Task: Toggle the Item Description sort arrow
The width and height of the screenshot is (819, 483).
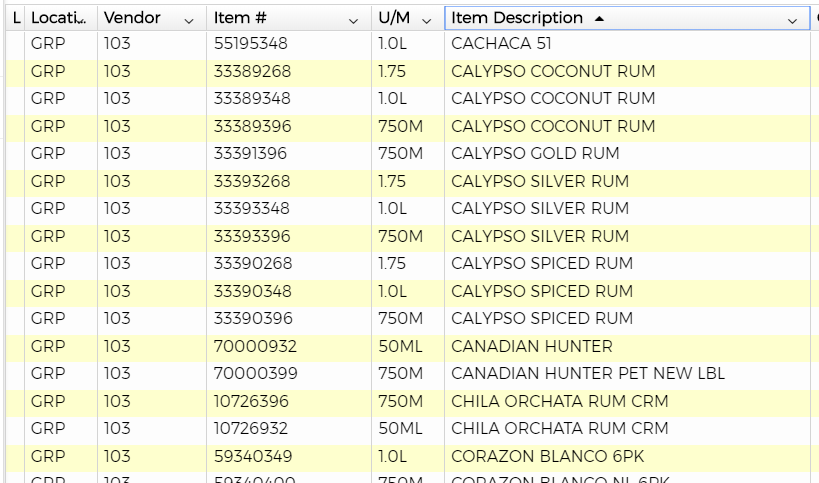Action: coord(599,18)
